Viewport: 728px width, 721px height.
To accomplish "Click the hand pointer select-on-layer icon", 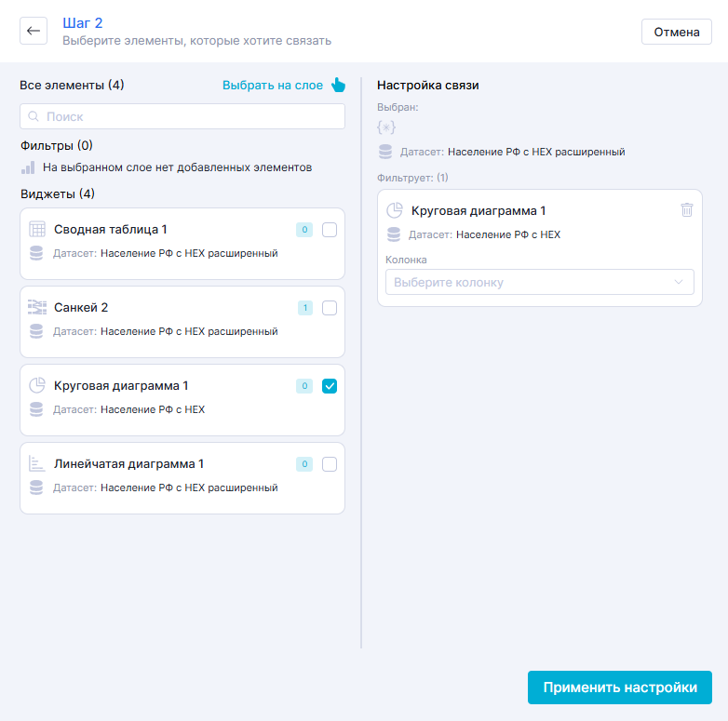I will pos(338,86).
